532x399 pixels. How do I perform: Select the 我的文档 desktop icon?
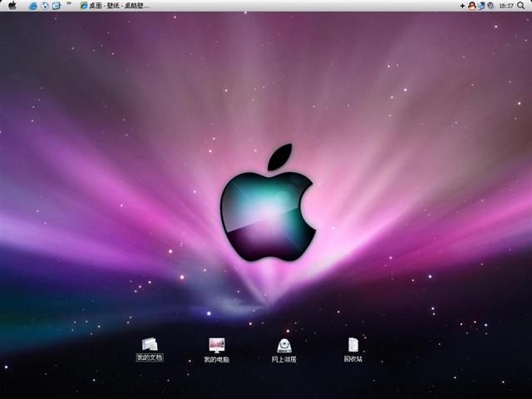[150, 344]
